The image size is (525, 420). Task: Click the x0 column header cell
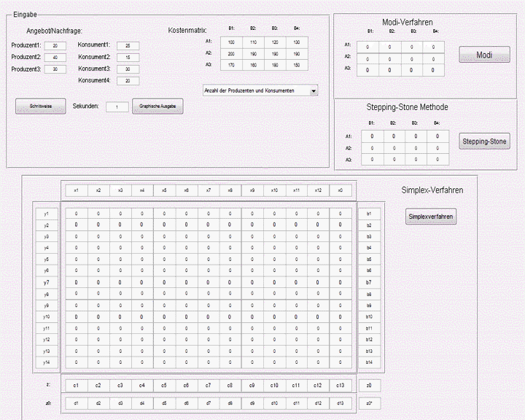341,190
